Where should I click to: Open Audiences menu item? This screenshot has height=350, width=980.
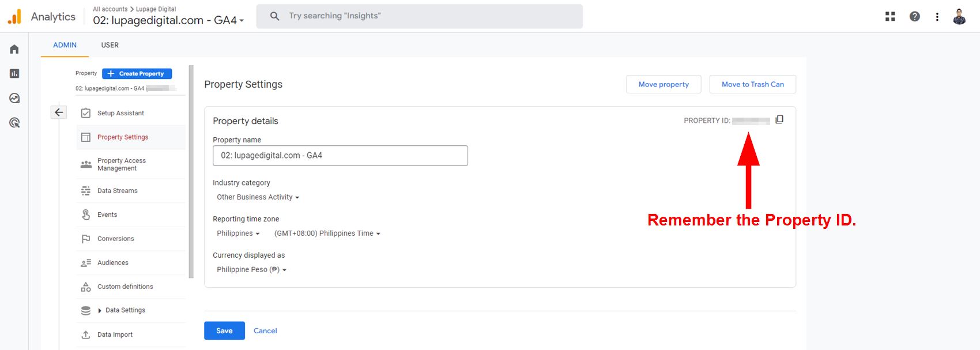(131, 263)
